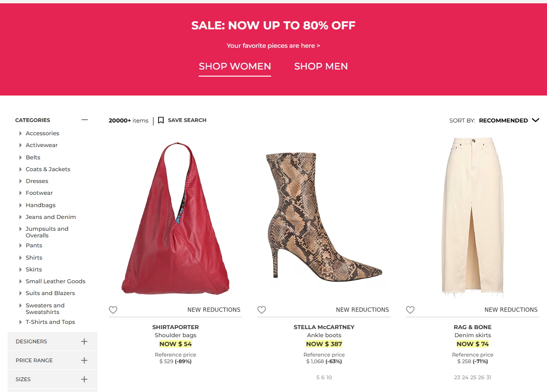The image size is (547, 392).
Task: Click the Save Search bookmark icon
Action: pos(161,120)
